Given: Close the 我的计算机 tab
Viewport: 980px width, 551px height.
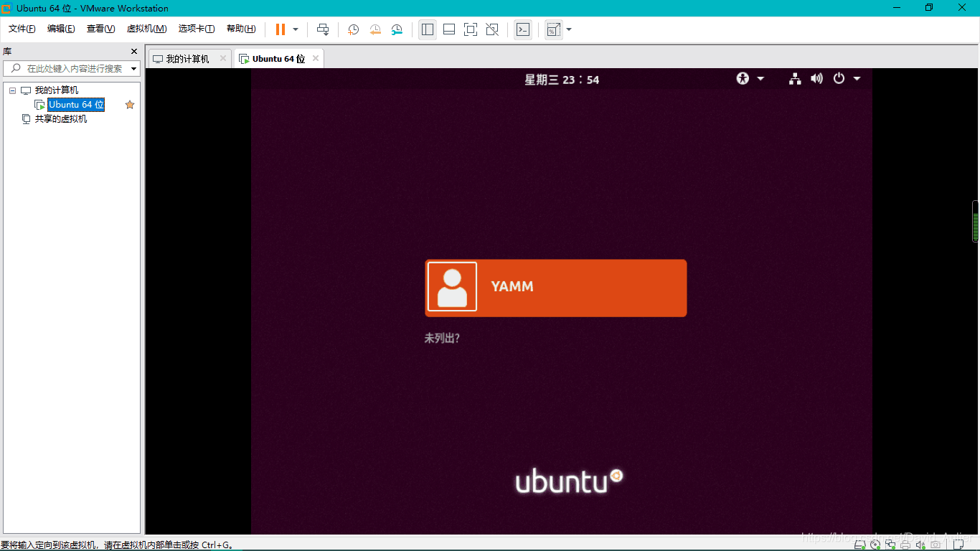Looking at the screenshot, I should pos(222,58).
